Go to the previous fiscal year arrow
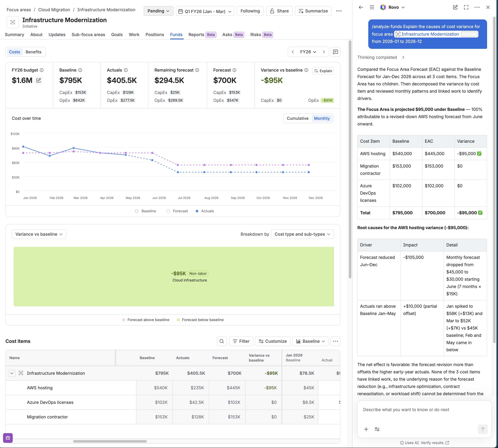The height and width of the screenshot is (448, 498). tap(293, 52)
